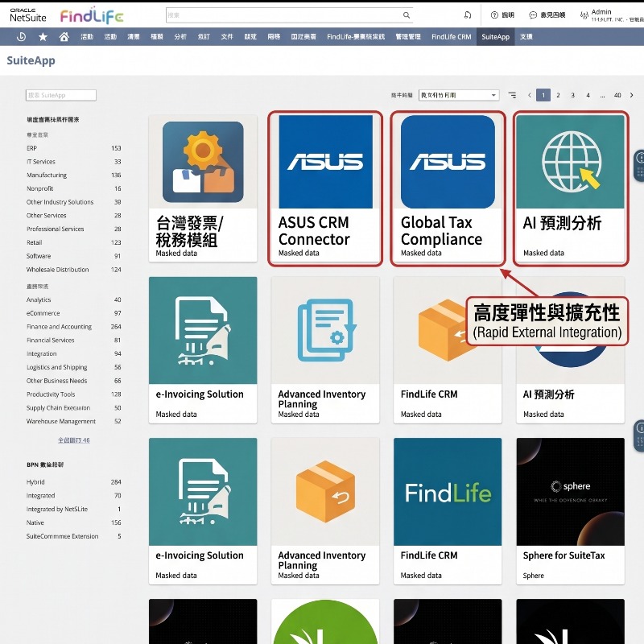
Task: Switch to the SuiteApp tab
Action: (495, 37)
